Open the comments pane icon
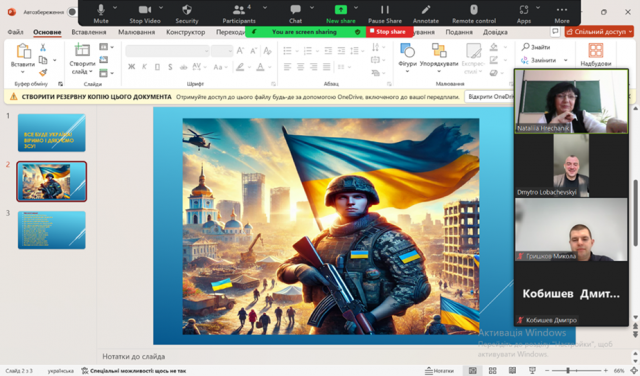 [555, 31]
